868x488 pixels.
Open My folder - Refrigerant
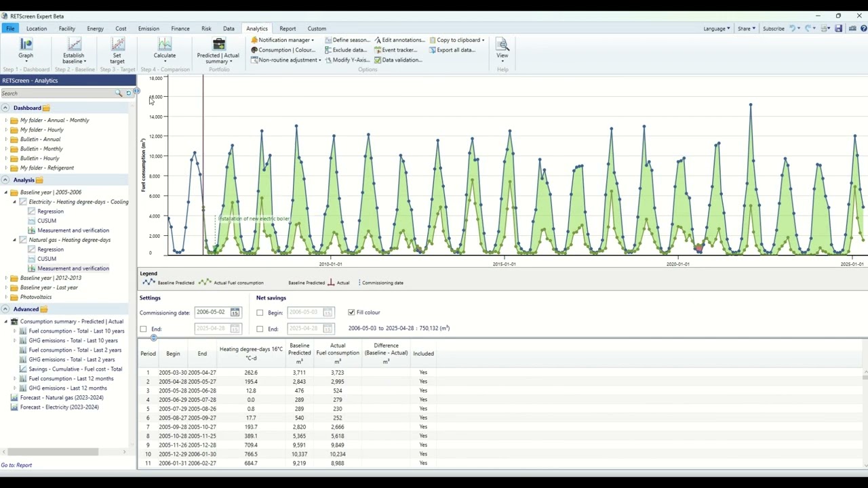click(47, 168)
